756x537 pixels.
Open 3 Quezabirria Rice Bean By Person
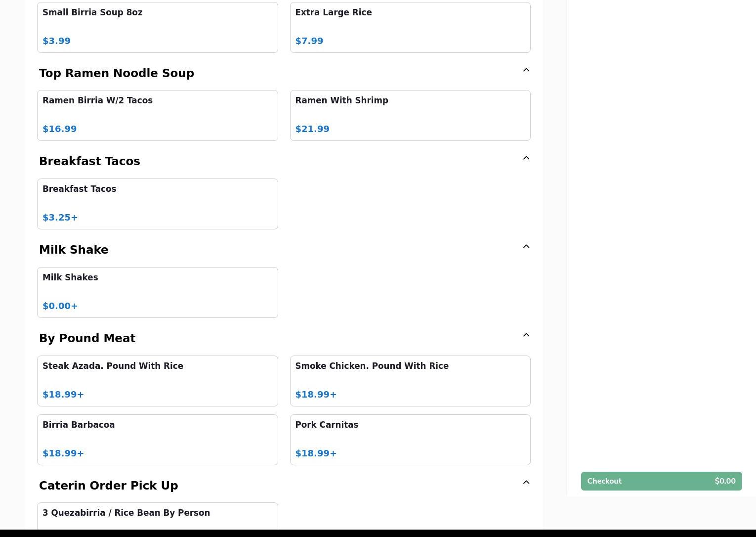tap(157, 516)
